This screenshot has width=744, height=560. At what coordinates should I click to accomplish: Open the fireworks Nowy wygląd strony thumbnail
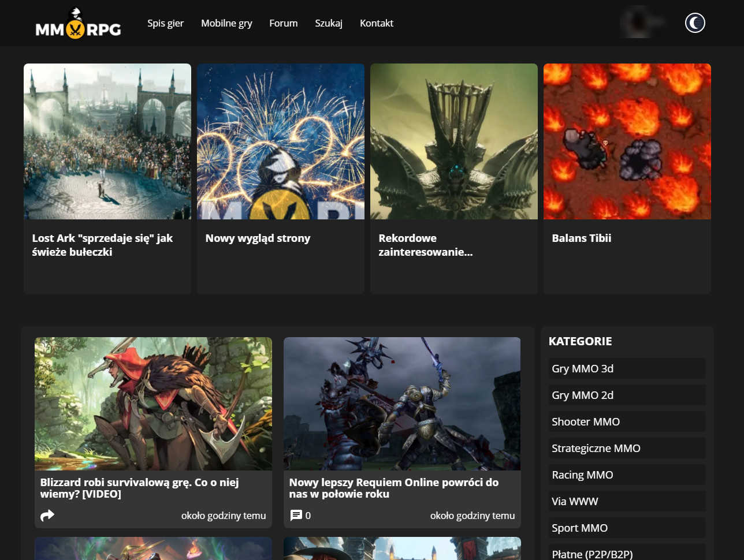pos(281,141)
